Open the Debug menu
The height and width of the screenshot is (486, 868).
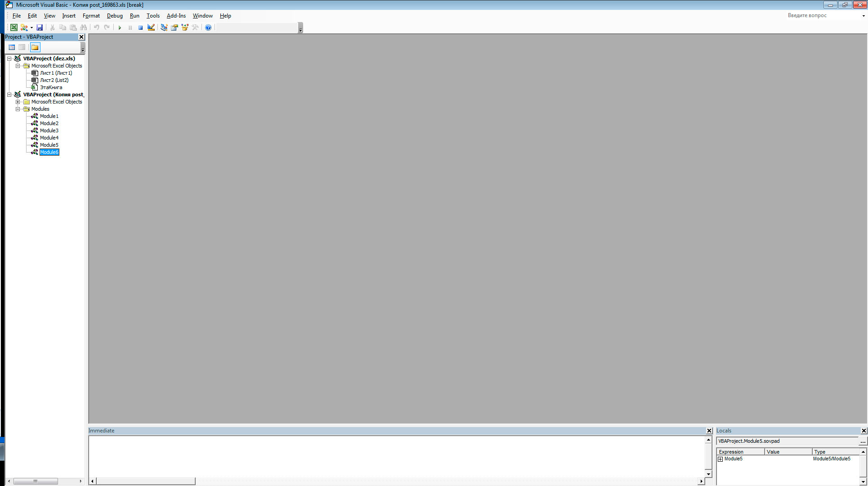[115, 16]
